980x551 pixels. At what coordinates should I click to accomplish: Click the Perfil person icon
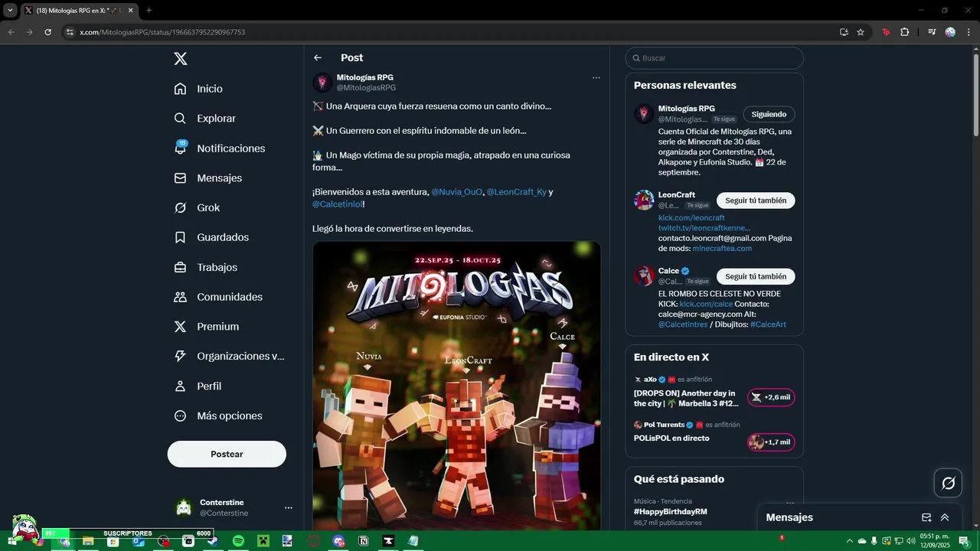coord(180,386)
